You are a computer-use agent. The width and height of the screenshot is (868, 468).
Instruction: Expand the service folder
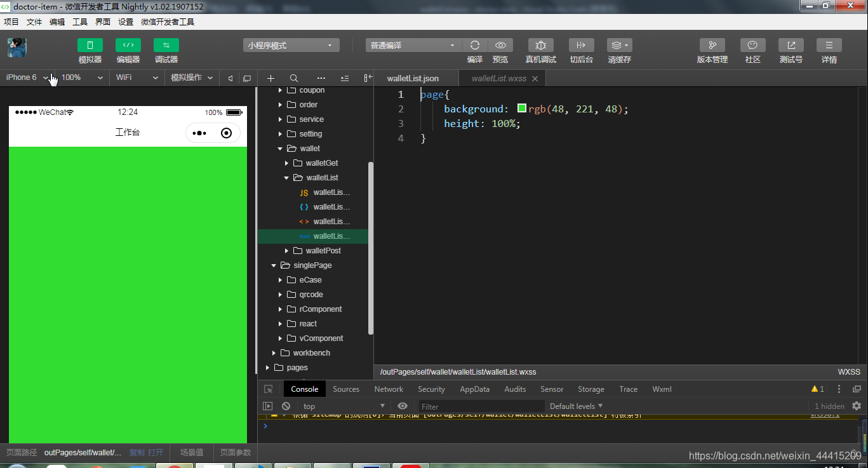(280, 119)
